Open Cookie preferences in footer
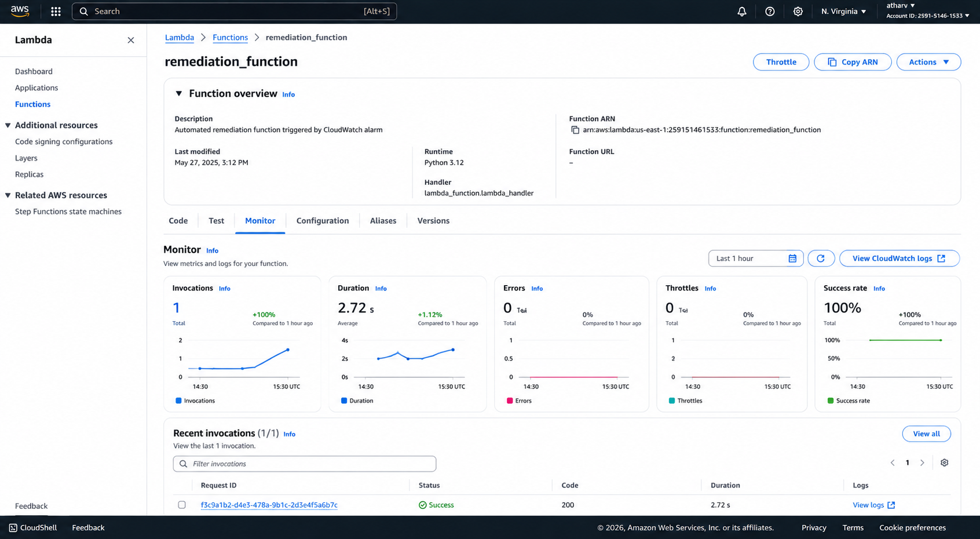 (x=912, y=527)
